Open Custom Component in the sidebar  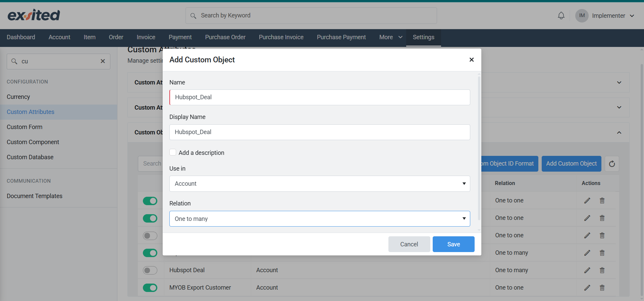33,142
